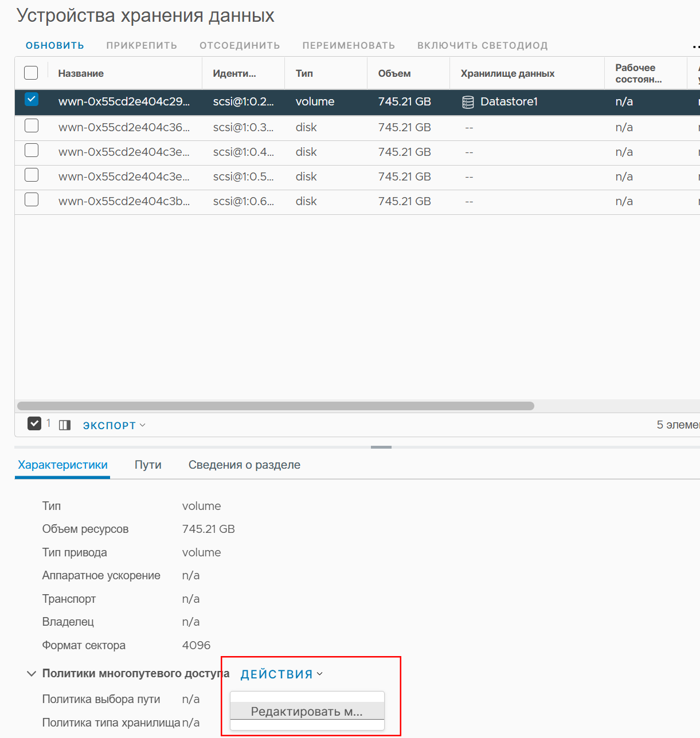The height and width of the screenshot is (738, 700).
Task: Tick the checkbox of the scsi@1:0.5 disk row
Action: [x=32, y=175]
